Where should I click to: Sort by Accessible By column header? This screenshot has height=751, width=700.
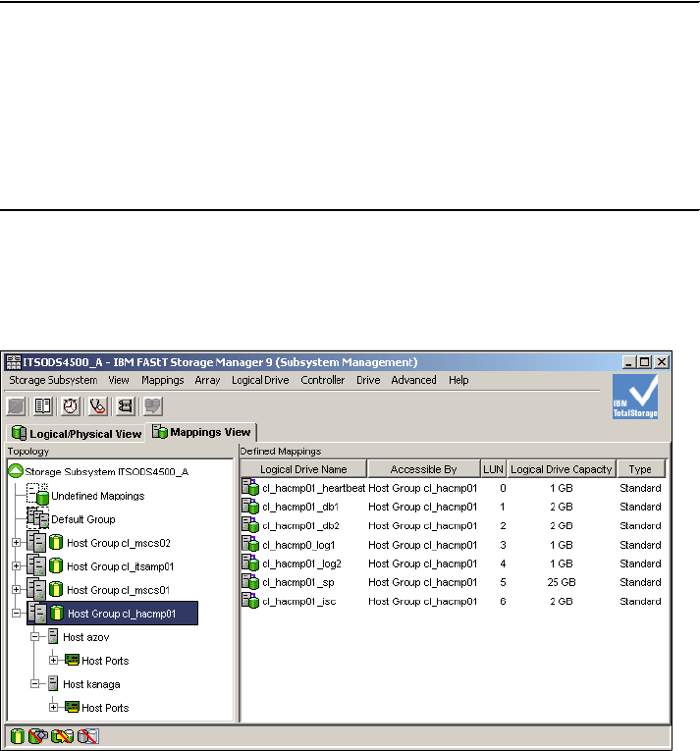[423, 469]
